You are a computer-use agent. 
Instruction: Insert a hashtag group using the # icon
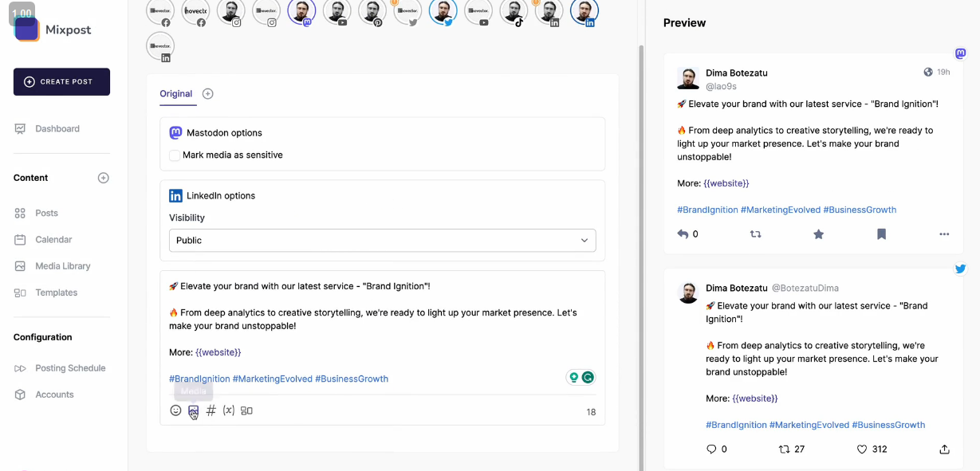tap(211, 410)
